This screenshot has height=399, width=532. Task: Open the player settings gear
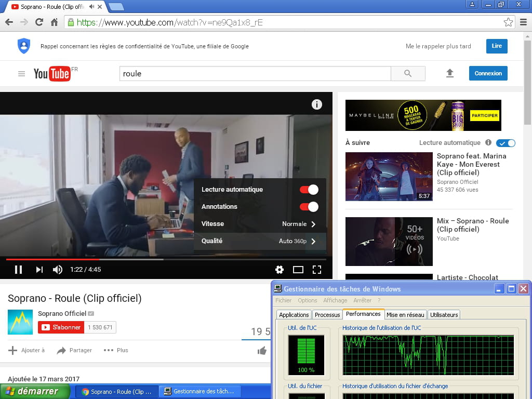(279, 270)
